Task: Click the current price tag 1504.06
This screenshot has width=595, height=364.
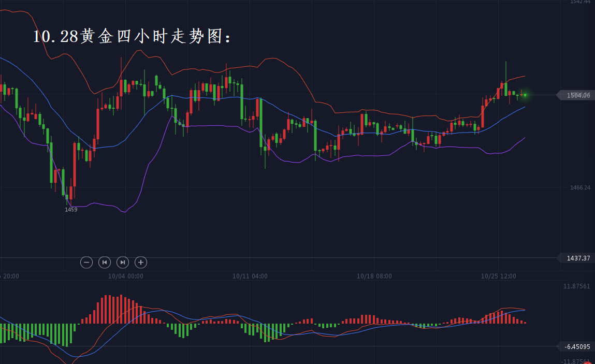Action: (577, 95)
